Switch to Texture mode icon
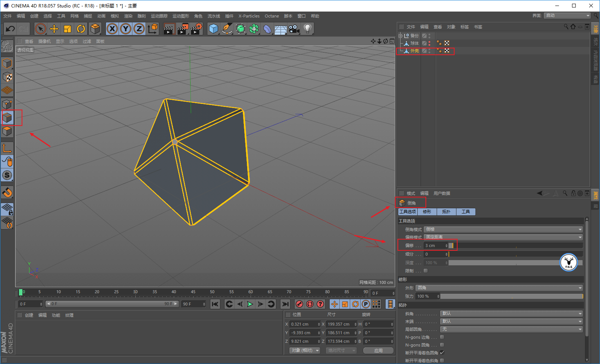Image resolution: width=600 pixels, height=364 pixels. tap(7, 77)
